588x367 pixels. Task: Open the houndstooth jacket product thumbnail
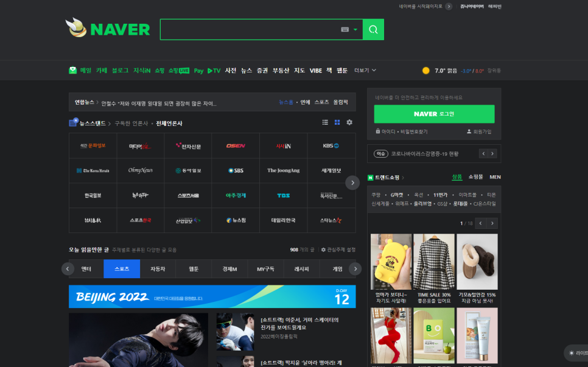(434, 262)
